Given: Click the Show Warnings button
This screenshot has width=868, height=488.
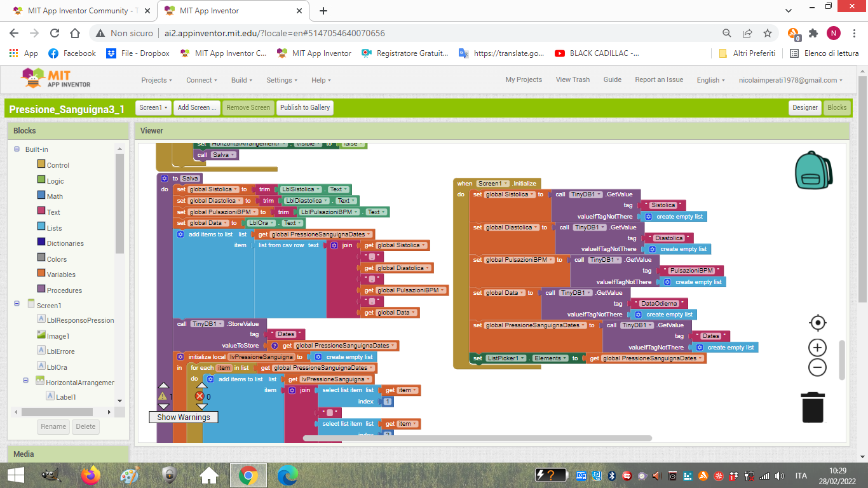Looking at the screenshot, I should point(184,417).
